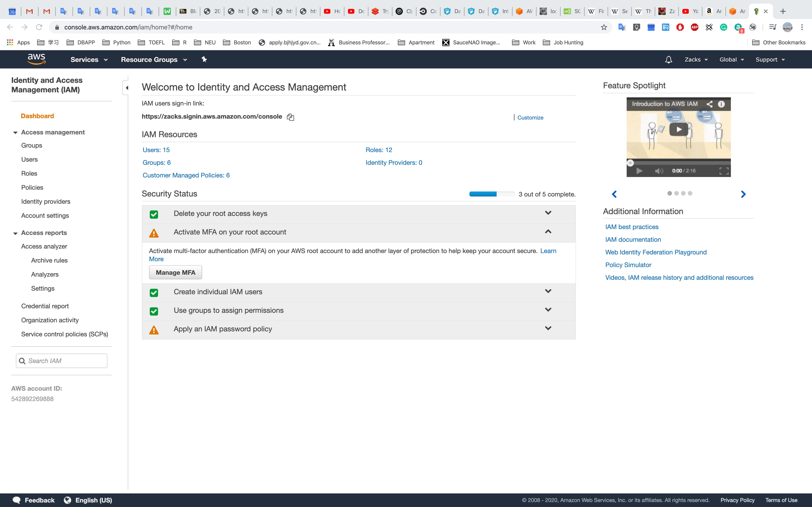The height and width of the screenshot is (507, 812).
Task: Mute the video with speaker icon
Action: [x=659, y=171]
